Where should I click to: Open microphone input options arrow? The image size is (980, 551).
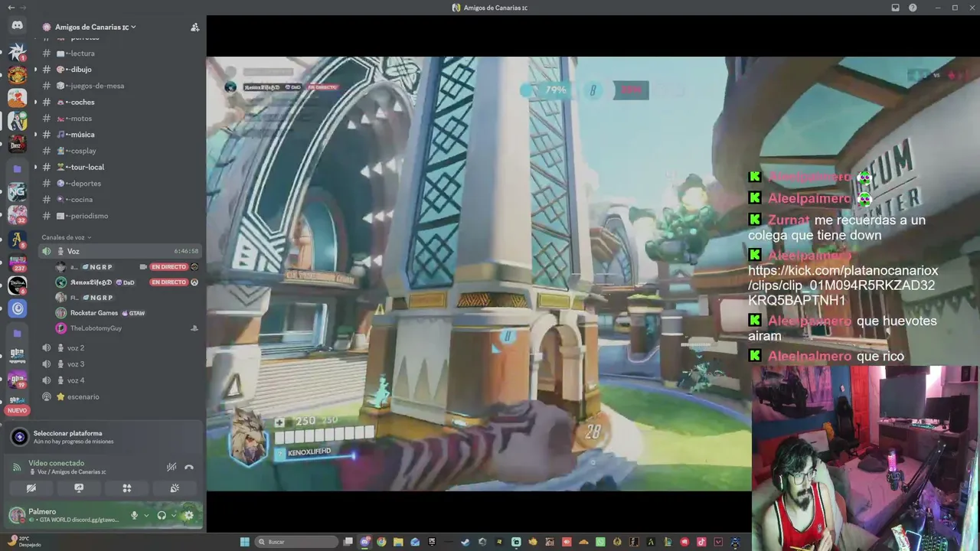pyautogui.click(x=145, y=515)
